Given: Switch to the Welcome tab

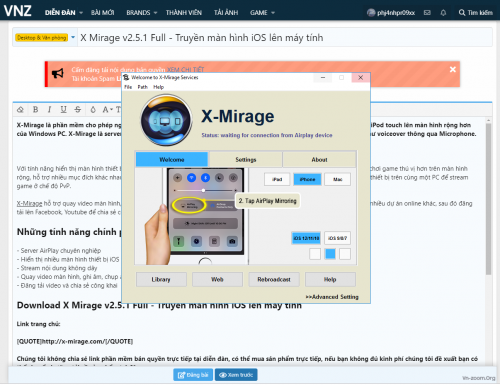Looking at the screenshot, I should coord(172,159).
